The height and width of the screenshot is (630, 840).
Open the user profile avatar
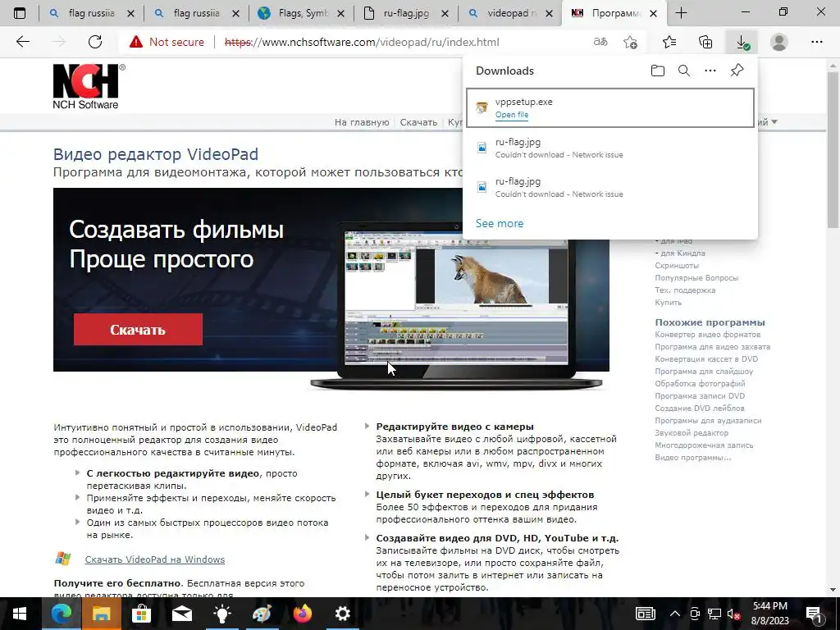(779, 42)
